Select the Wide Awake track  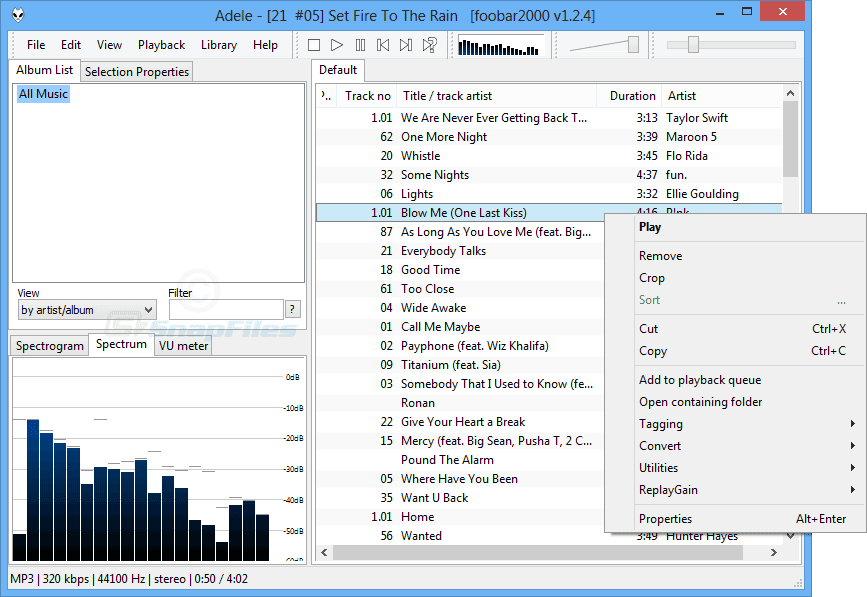[x=461, y=308]
